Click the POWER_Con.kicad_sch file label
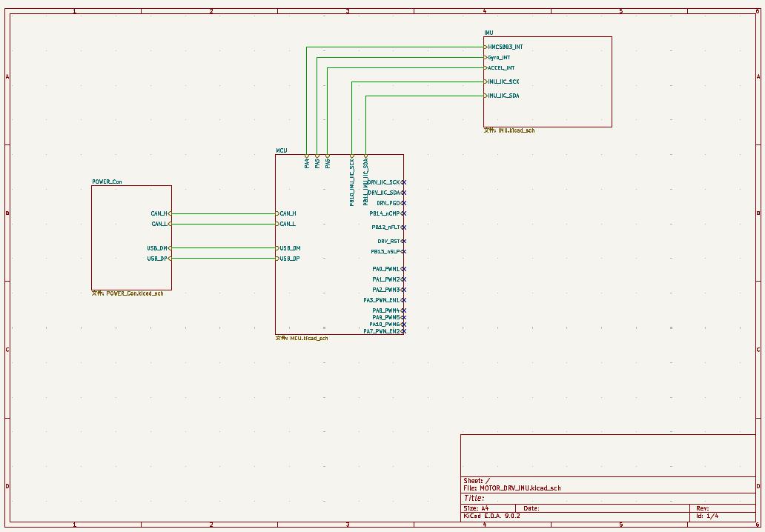The image size is (765, 532). pos(127,293)
